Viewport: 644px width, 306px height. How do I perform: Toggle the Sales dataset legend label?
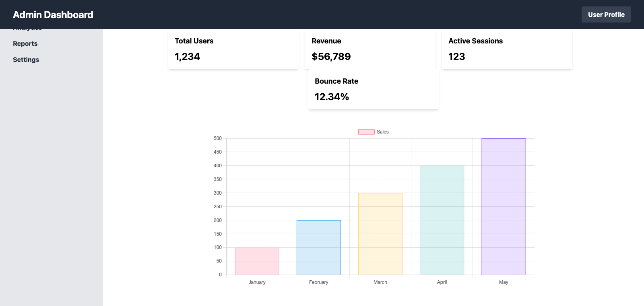point(382,132)
